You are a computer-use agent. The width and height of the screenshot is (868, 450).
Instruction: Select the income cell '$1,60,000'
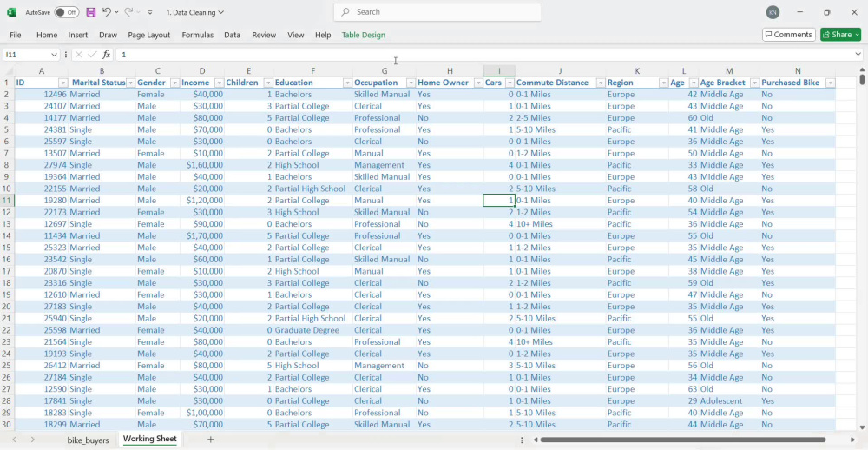coord(202,165)
